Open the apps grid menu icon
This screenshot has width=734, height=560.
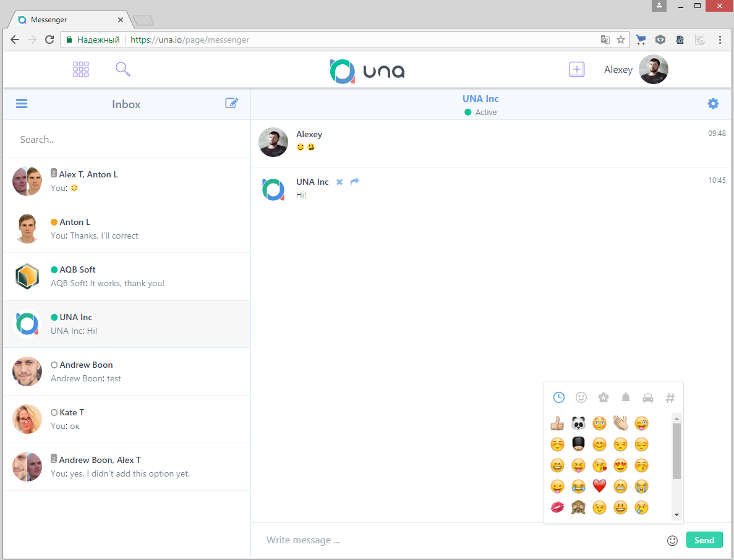(x=81, y=69)
